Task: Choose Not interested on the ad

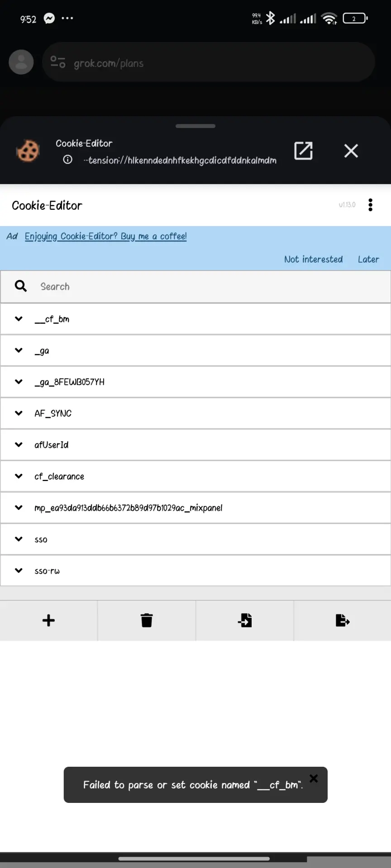Action: (313, 259)
